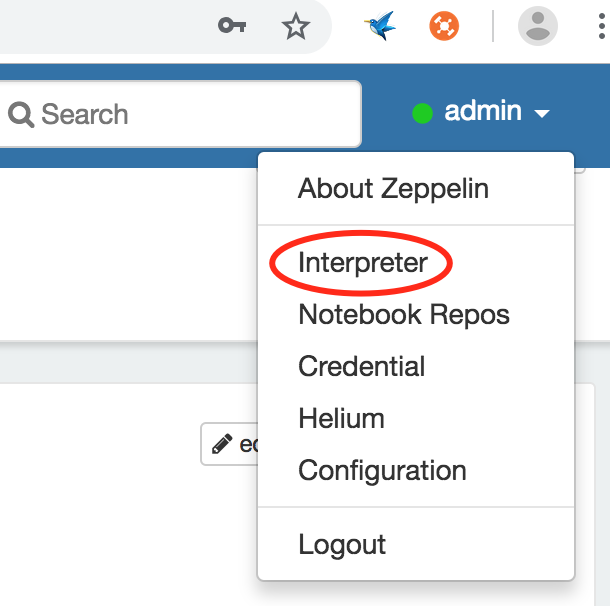The width and height of the screenshot is (610, 606).
Task: Click the green connection status dot
Action: (x=422, y=113)
